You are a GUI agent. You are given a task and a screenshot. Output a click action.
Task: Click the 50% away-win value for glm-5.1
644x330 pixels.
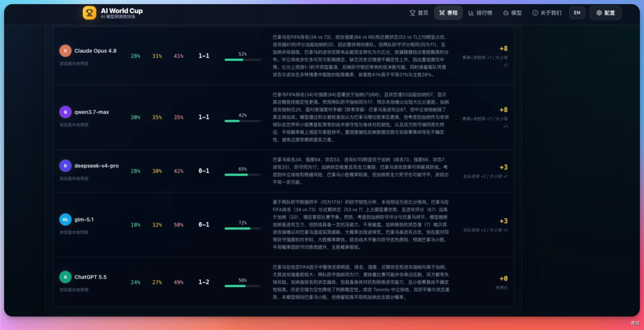point(178,225)
